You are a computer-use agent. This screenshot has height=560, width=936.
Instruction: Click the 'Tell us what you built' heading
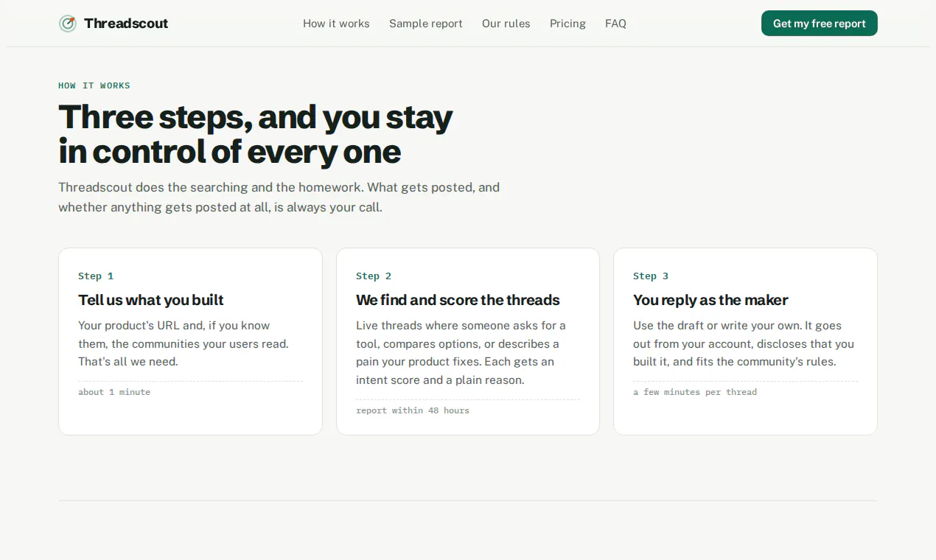(151, 300)
